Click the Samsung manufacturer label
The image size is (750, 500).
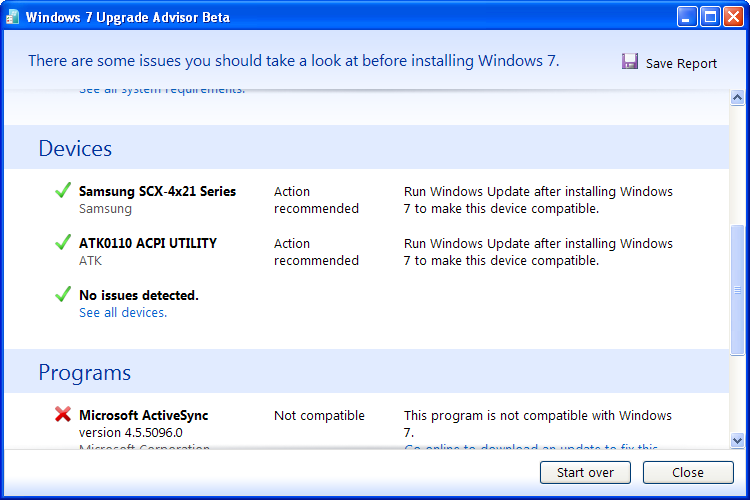coord(105,209)
